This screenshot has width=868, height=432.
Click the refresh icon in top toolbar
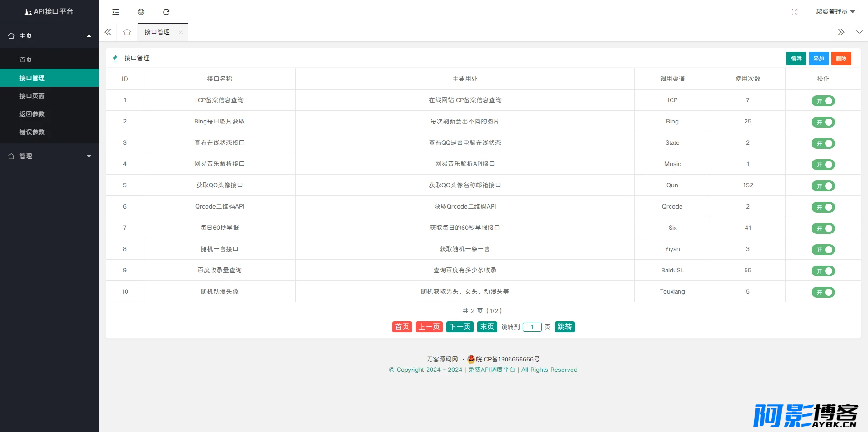coord(166,12)
